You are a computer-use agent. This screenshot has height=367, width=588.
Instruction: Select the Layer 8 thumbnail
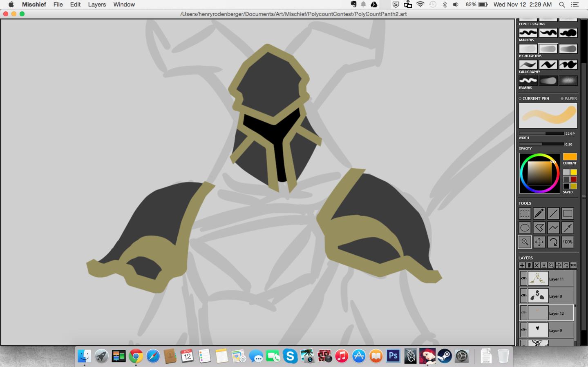(x=538, y=296)
